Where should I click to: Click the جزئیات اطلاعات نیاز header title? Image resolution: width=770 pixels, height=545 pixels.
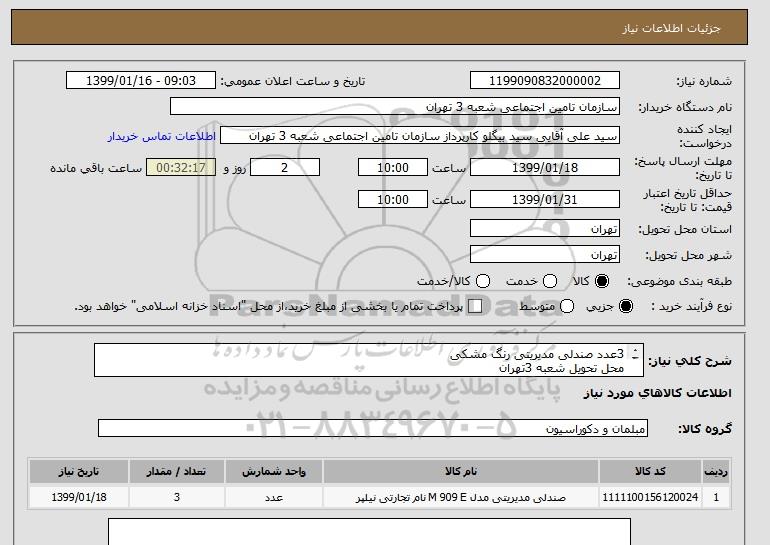coord(671,28)
